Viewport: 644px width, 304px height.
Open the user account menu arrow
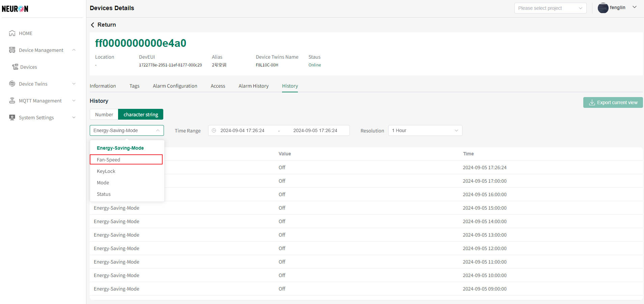pos(634,7)
